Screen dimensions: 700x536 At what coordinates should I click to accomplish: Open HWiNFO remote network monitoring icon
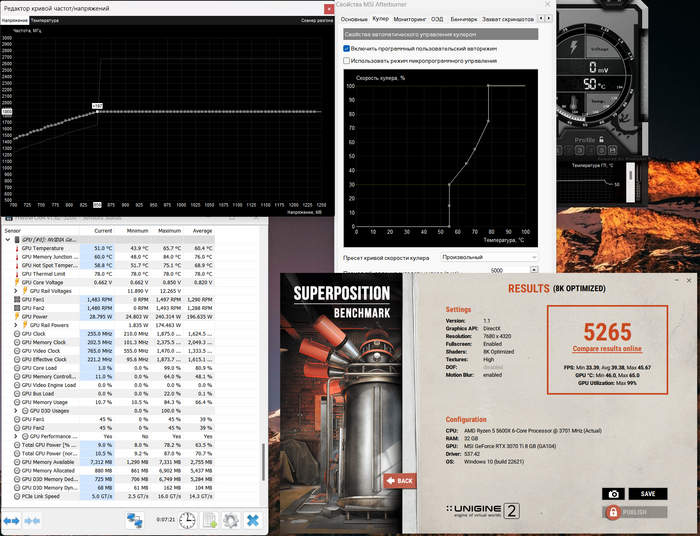133,521
